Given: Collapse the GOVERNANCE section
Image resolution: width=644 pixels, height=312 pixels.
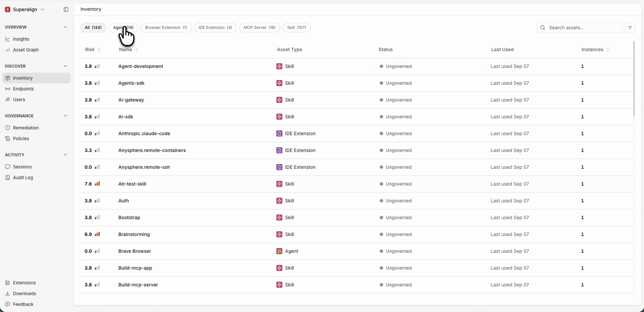Looking at the screenshot, I should coord(65,116).
